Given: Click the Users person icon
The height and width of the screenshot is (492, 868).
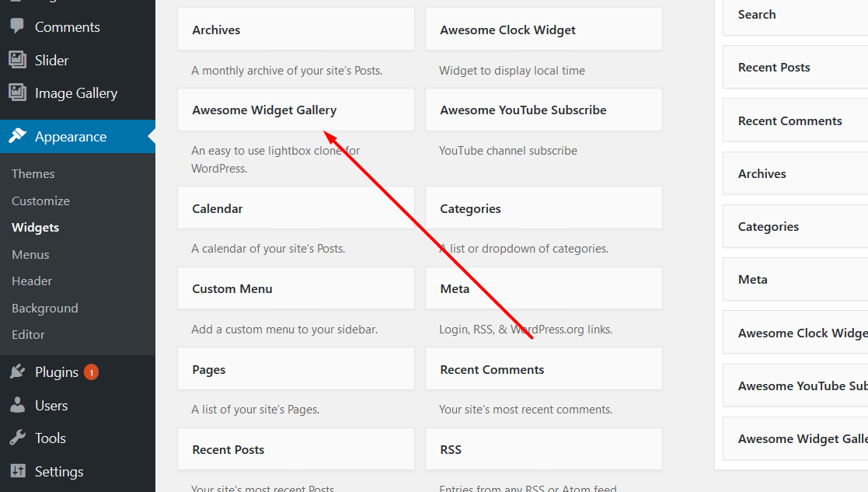Looking at the screenshot, I should [18, 404].
